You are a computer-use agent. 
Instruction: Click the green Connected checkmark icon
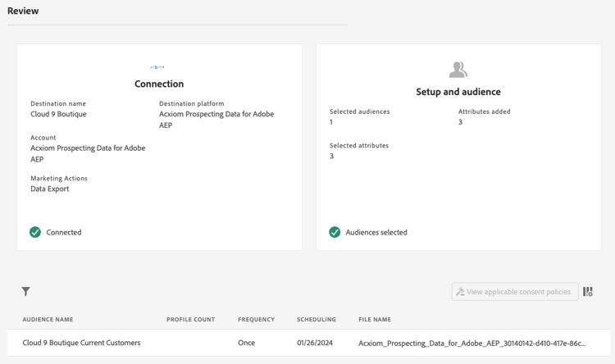tap(35, 232)
